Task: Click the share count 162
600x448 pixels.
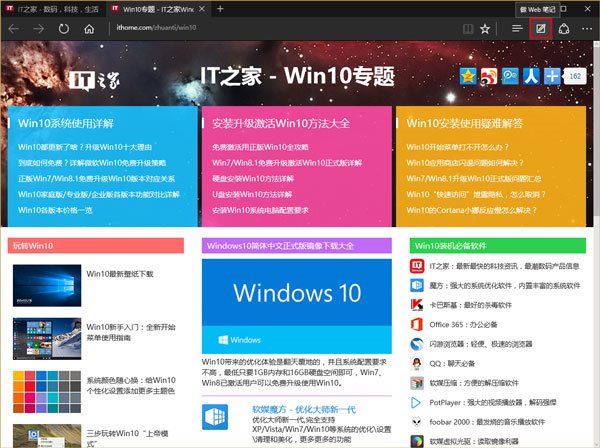Action: pos(575,76)
